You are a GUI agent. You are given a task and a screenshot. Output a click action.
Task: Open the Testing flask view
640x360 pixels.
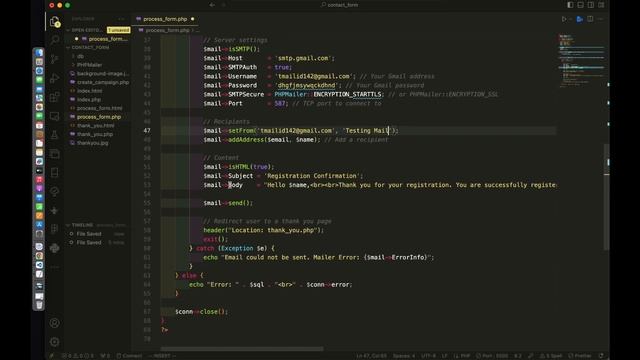click(x=55, y=135)
